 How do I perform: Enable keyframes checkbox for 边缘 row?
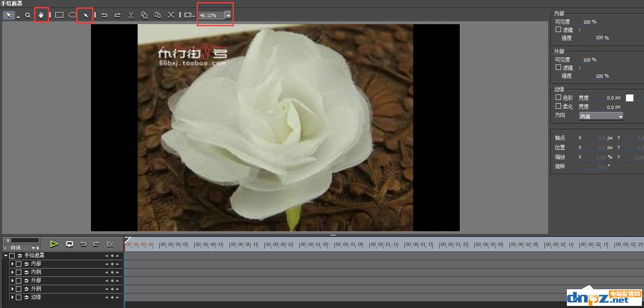[18, 297]
